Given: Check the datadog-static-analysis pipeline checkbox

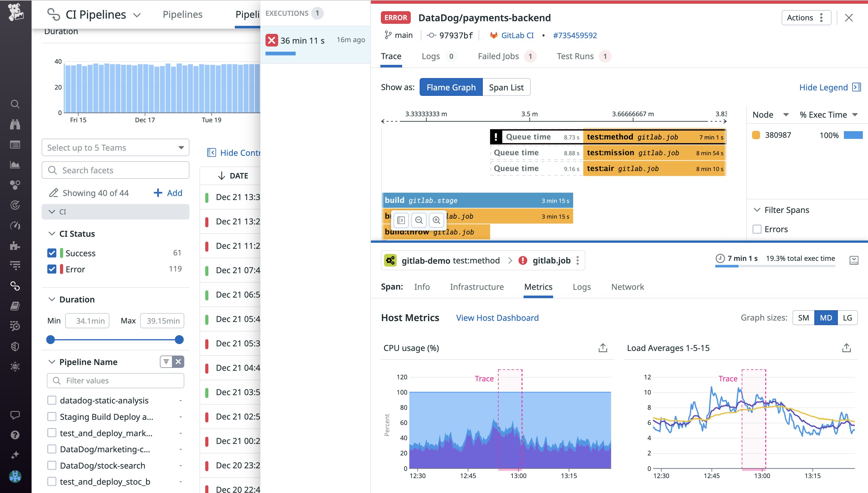Looking at the screenshot, I should coord(52,400).
